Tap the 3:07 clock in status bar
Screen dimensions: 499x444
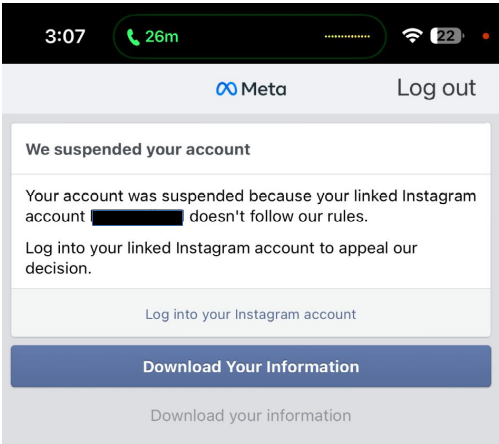[x=65, y=36]
